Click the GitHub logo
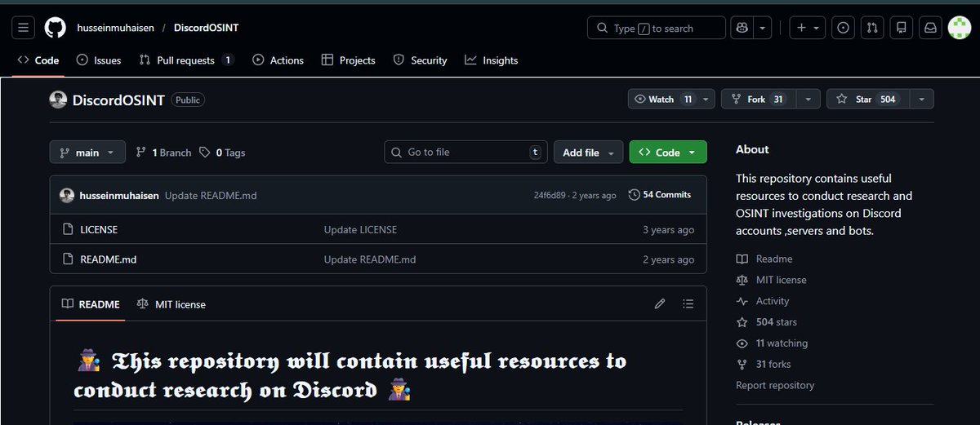The image size is (980, 425). click(55, 28)
